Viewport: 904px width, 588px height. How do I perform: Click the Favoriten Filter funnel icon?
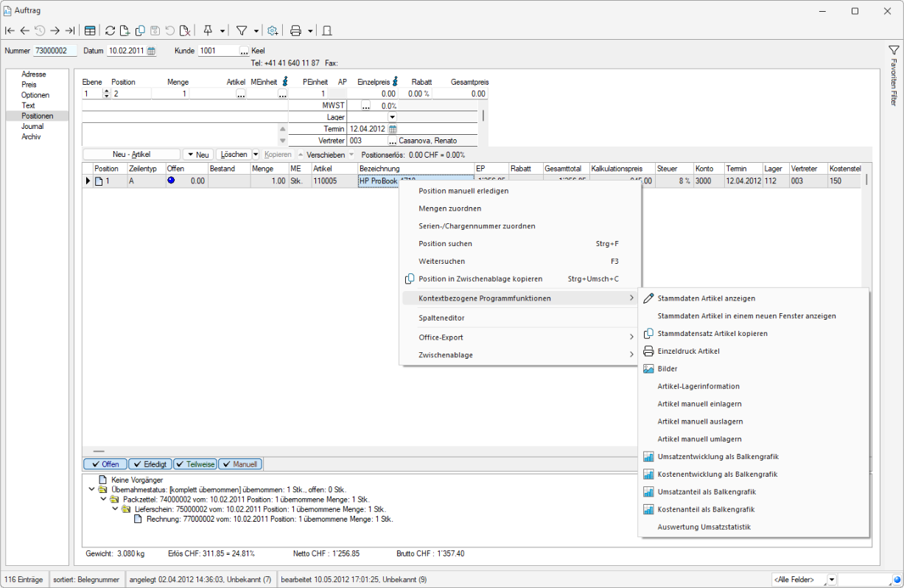click(894, 50)
